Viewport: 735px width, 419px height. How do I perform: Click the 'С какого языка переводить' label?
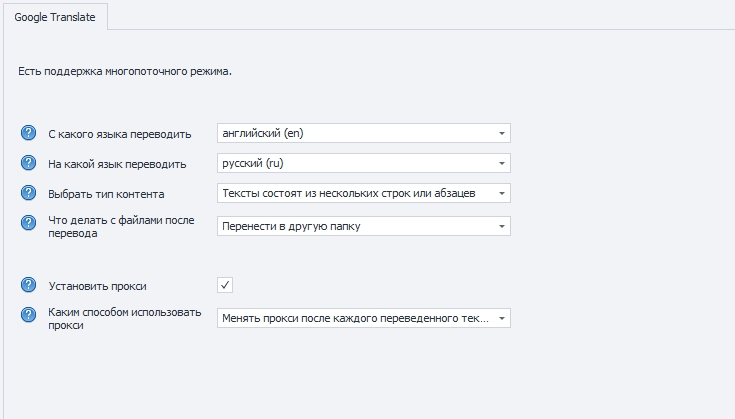click(120, 134)
